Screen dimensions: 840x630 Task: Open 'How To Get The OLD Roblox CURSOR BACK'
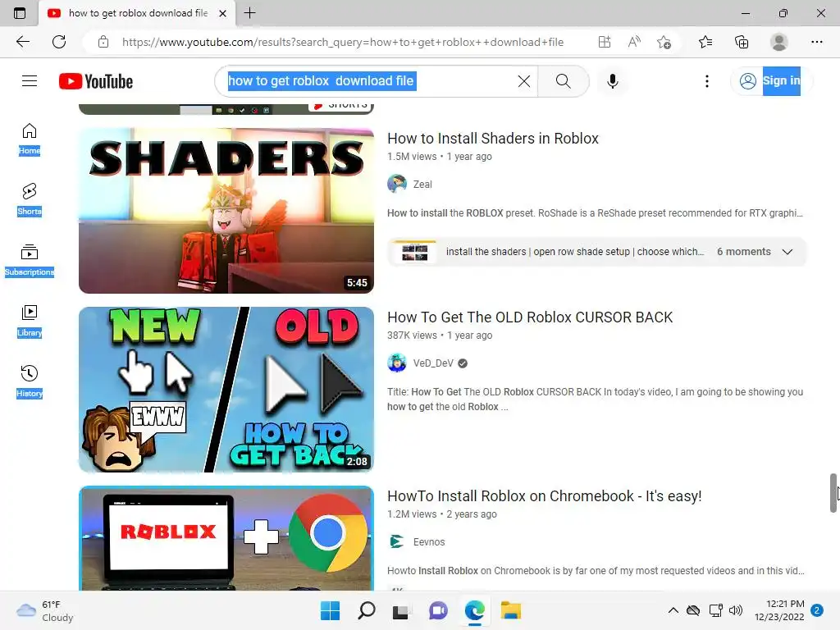pos(530,317)
